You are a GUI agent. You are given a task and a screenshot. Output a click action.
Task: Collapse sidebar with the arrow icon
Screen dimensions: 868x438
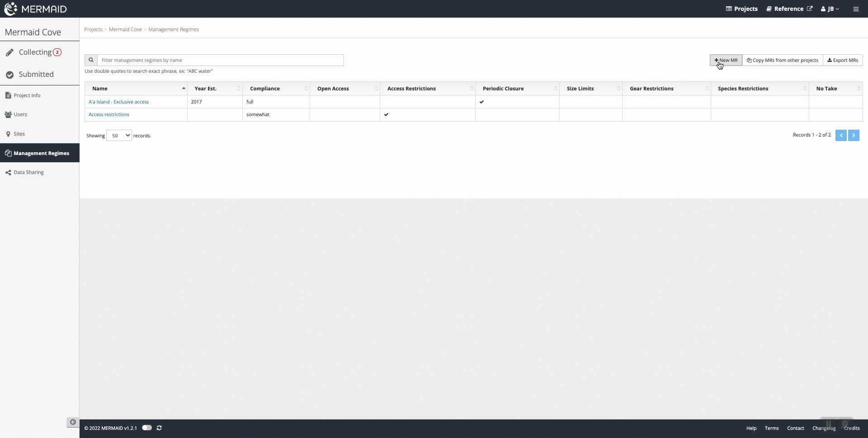click(73, 422)
